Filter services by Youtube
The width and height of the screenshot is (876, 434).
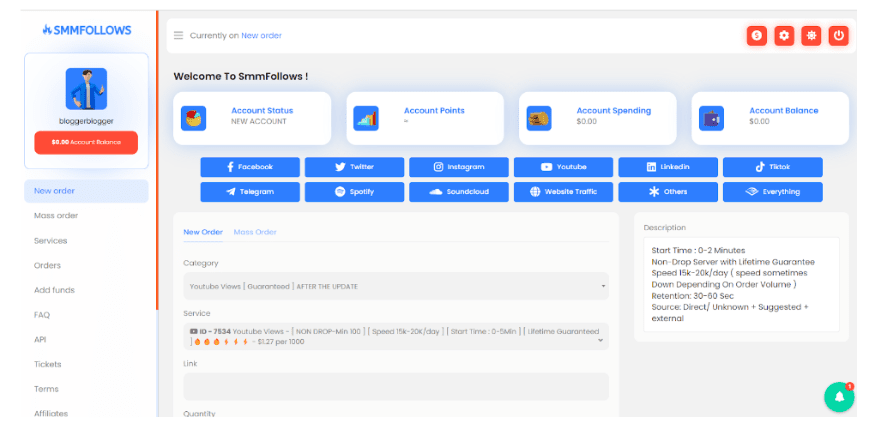pyautogui.click(x=563, y=167)
